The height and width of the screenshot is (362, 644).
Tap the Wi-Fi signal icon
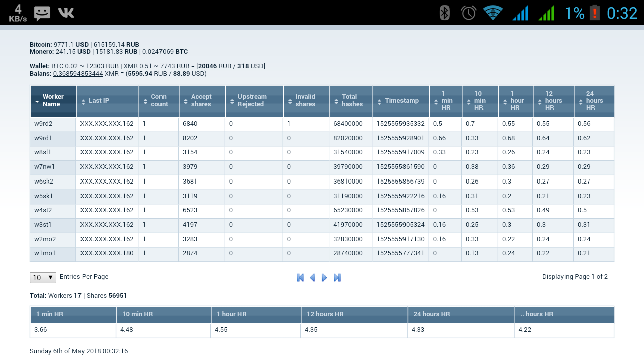pos(494,12)
